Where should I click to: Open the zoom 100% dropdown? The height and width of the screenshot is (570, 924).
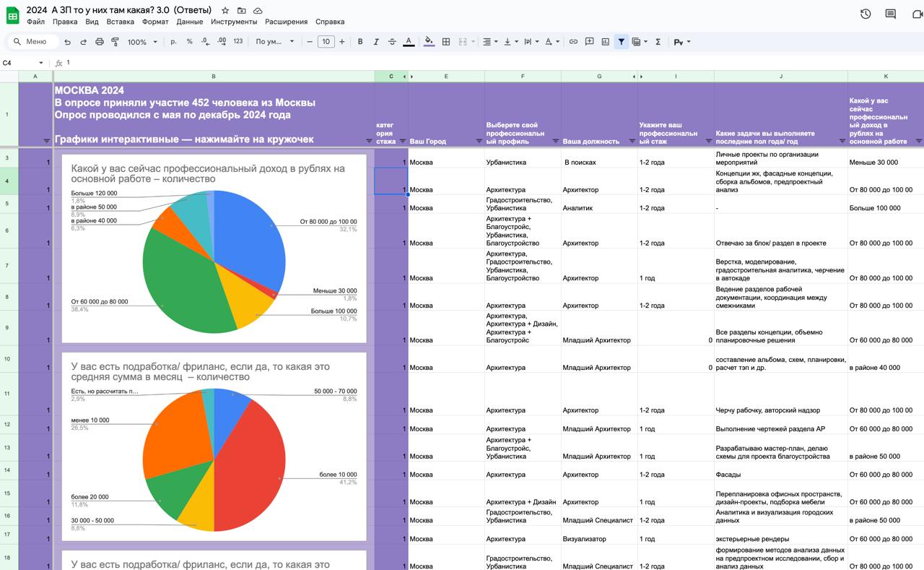pyautogui.click(x=142, y=42)
